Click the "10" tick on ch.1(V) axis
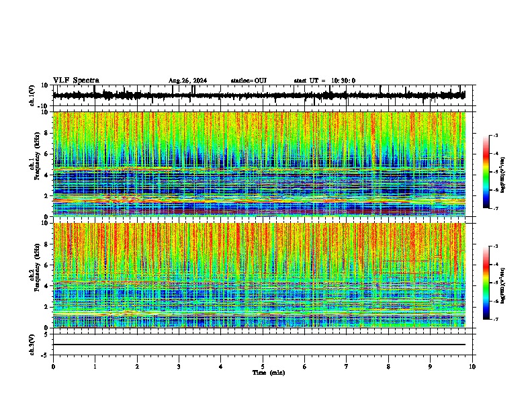 46,85
